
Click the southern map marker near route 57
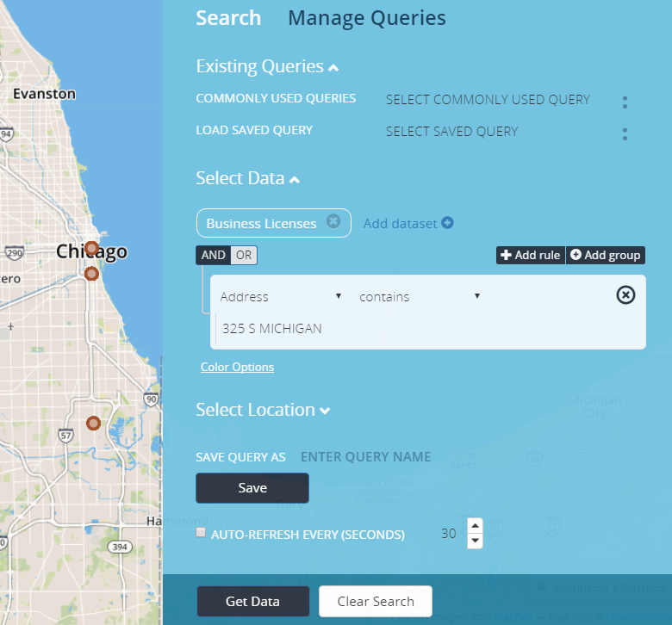pos(94,423)
